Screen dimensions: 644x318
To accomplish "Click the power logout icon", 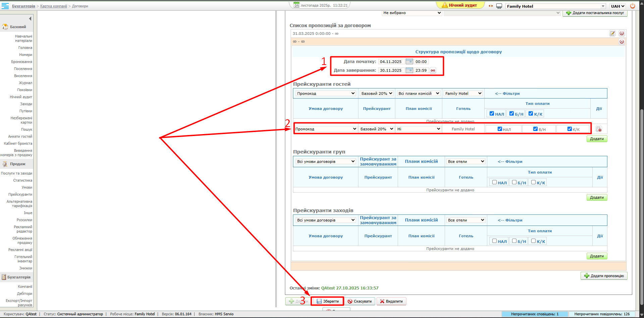I will (633, 6).
